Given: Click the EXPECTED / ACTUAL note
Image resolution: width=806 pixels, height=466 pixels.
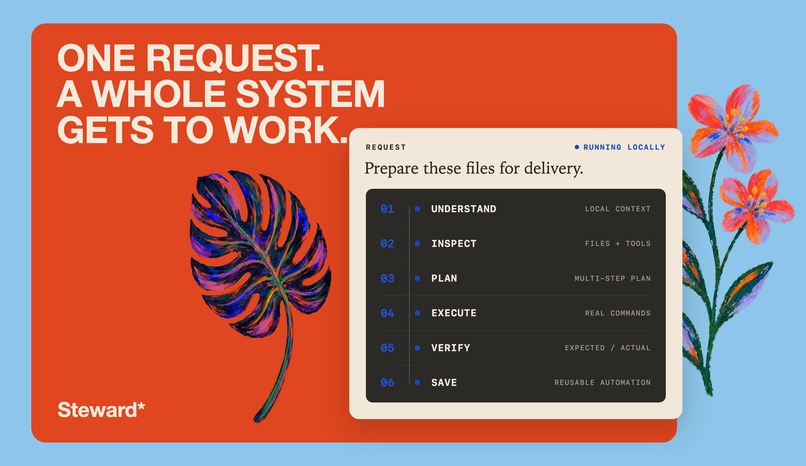Looking at the screenshot, I should (608, 348).
